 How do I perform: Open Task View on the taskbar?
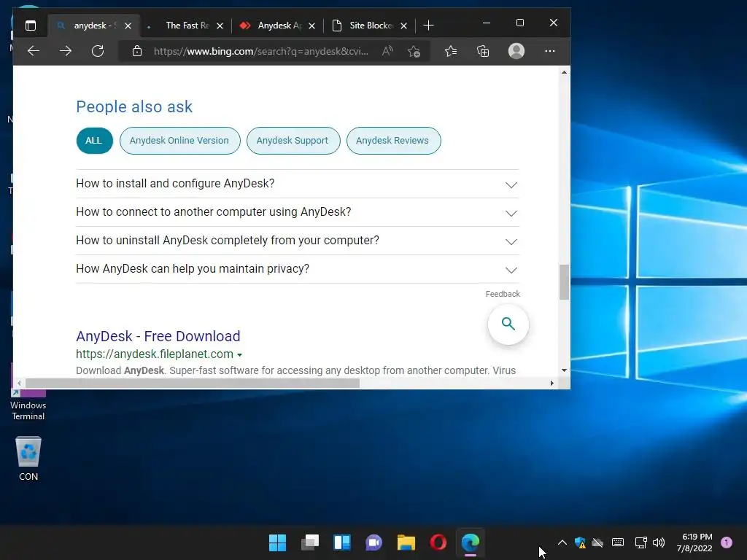click(309, 542)
